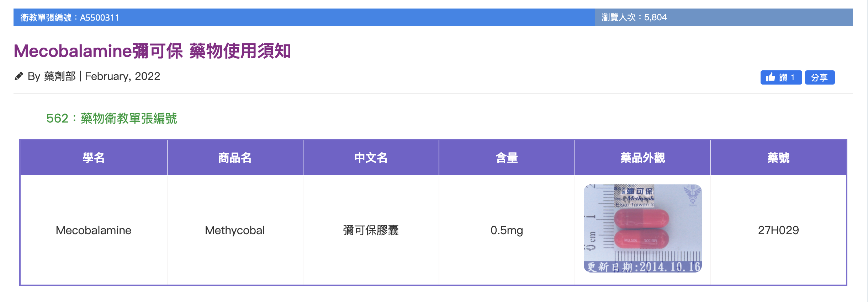The image size is (868, 302).
Task: Click the page title Mecobalamine彌可保 藥物使用須知
Action: pyautogui.click(x=152, y=51)
